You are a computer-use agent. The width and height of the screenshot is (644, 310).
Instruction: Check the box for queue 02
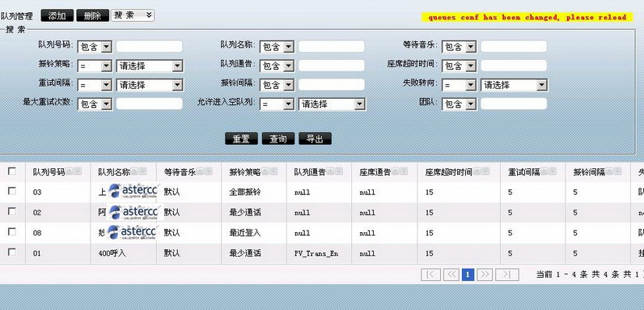coord(12,211)
